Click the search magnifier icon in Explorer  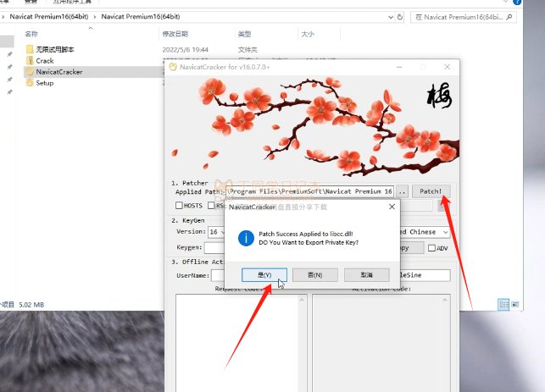pos(509,17)
